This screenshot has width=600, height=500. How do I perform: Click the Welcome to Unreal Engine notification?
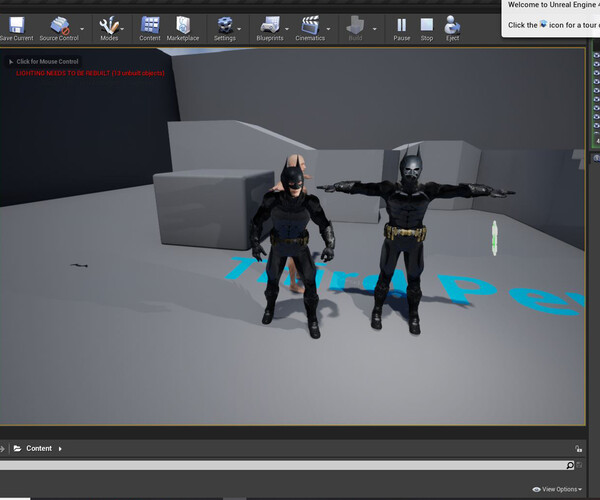551,17
